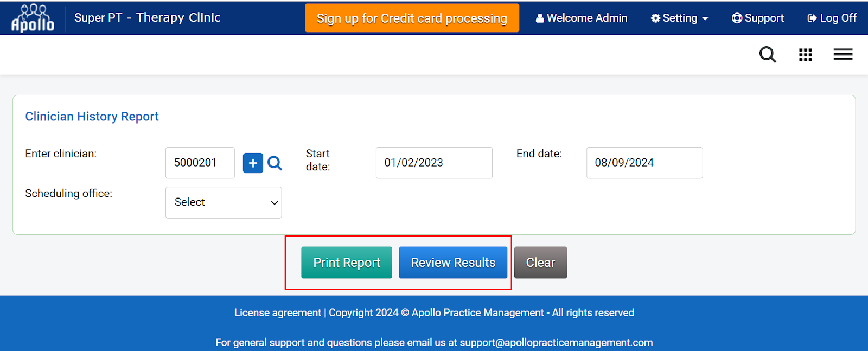Open the apps grid icon
The width and height of the screenshot is (868, 351).
click(x=805, y=55)
